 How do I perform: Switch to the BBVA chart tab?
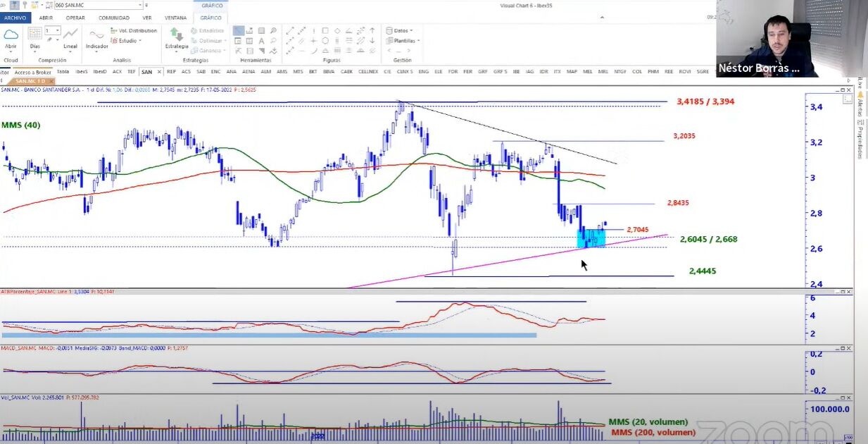(329, 72)
